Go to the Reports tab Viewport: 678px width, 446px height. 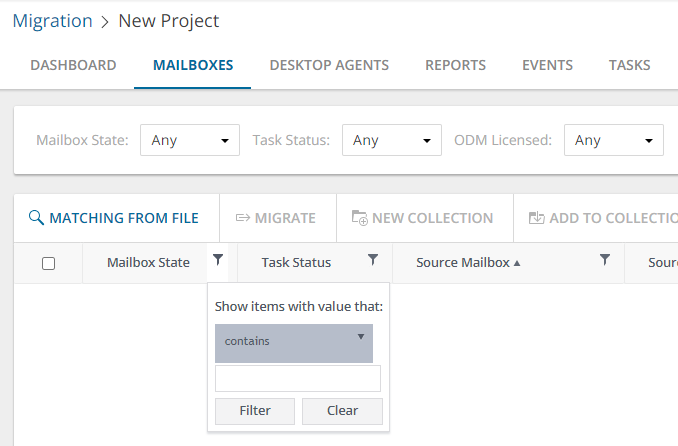(455, 66)
